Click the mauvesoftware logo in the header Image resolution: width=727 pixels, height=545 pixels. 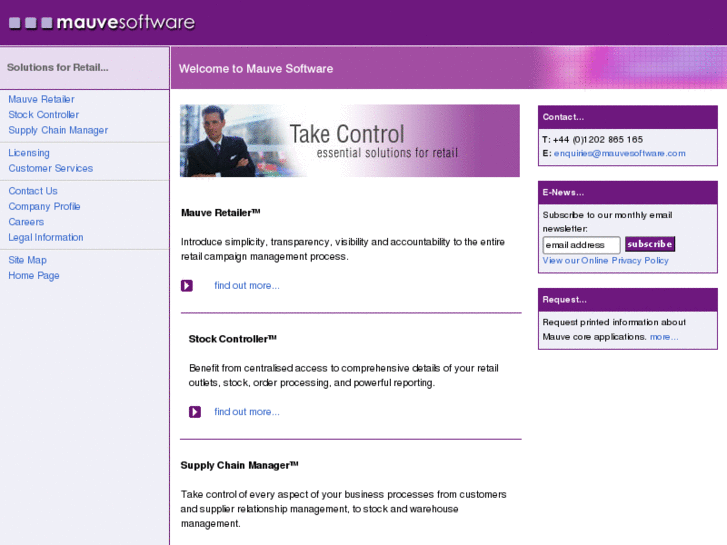[102, 22]
